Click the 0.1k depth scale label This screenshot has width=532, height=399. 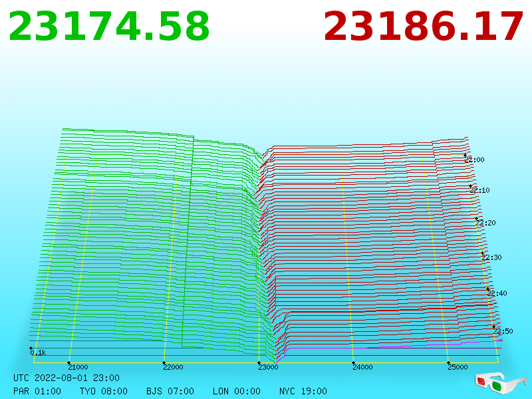[38, 353]
